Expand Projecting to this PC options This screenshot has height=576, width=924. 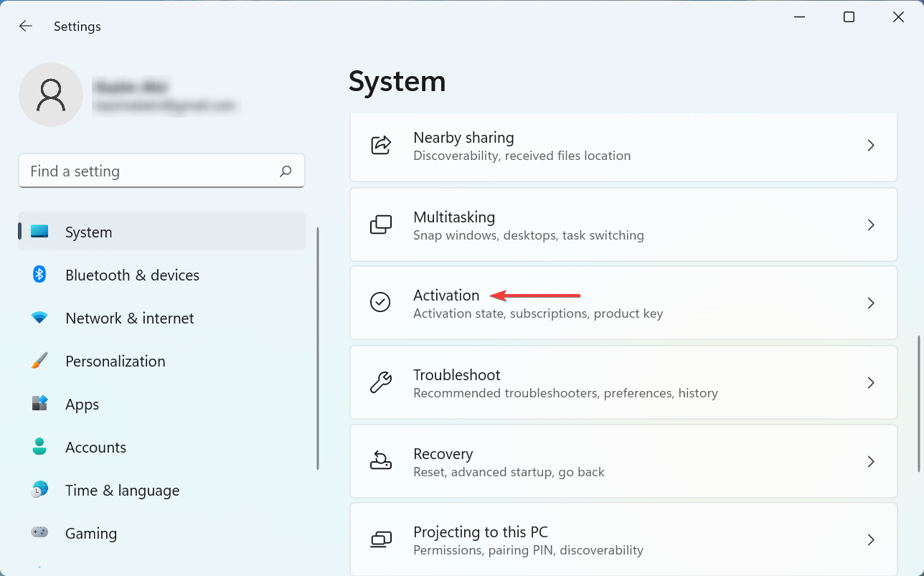871,539
